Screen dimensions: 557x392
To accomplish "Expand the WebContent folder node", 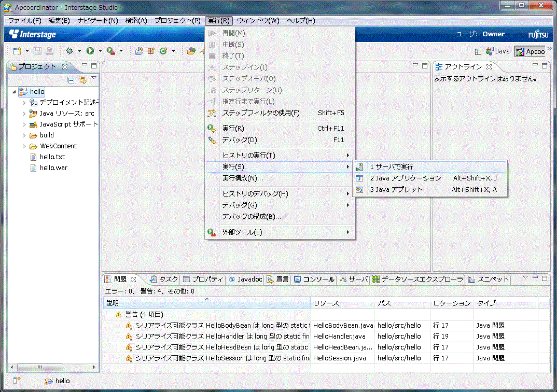I will pos(24,146).
